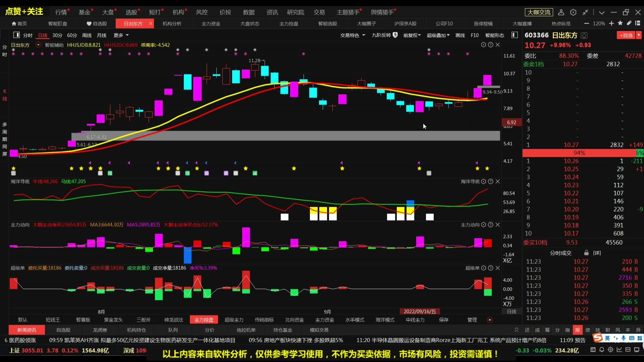
Task: Click the gray 6.17-6.31 support zone band
Action: (285, 136)
